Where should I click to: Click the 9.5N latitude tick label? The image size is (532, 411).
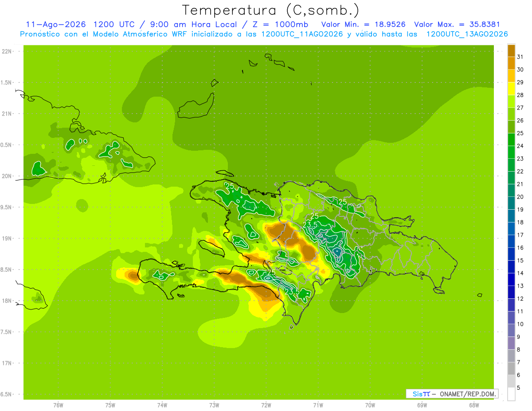7,207
